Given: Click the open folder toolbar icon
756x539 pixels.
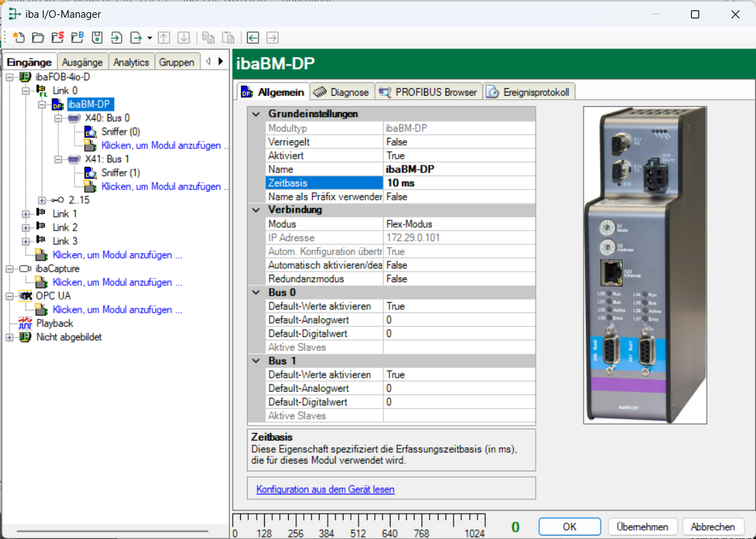Looking at the screenshot, I should (38, 37).
